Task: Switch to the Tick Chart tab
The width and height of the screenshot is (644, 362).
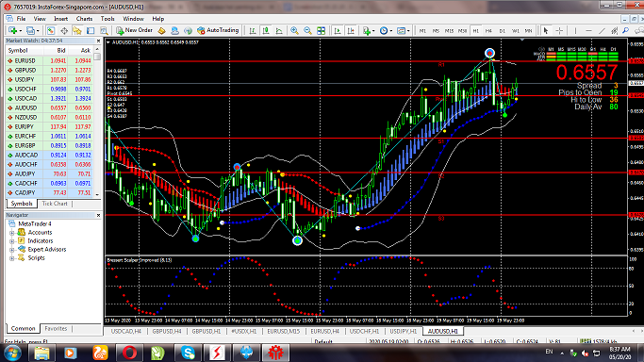Action: tap(55, 204)
